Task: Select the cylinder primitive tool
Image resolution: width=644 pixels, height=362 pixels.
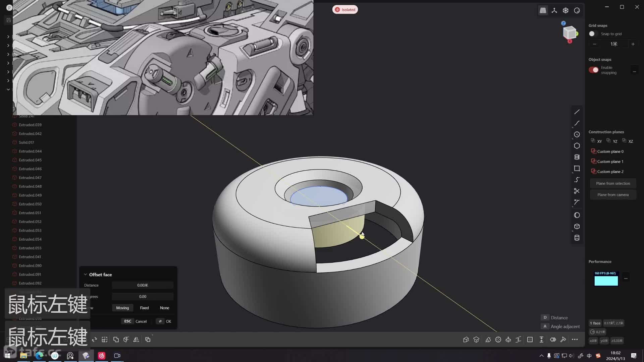Action: click(577, 238)
